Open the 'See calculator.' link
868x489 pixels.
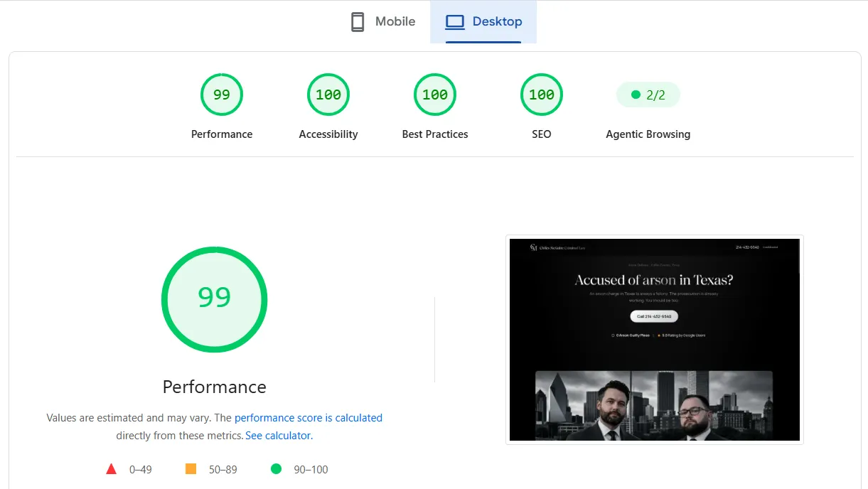tap(279, 436)
